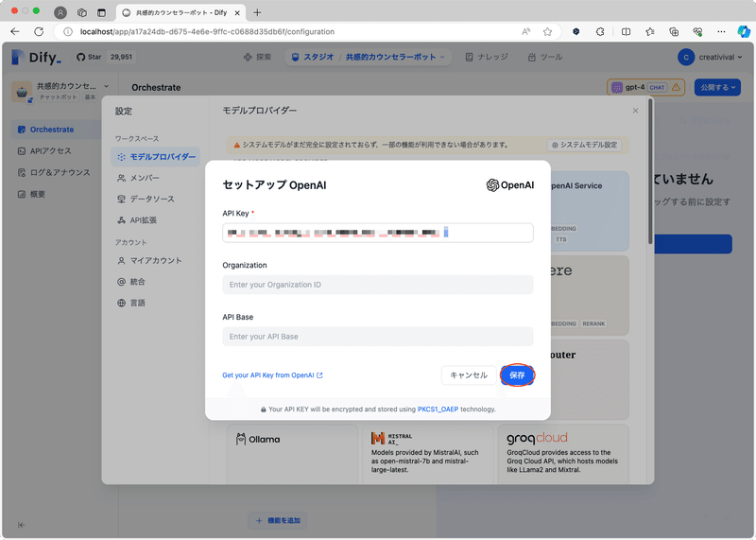Open browser collections icon
756x540 pixels.
[674, 32]
